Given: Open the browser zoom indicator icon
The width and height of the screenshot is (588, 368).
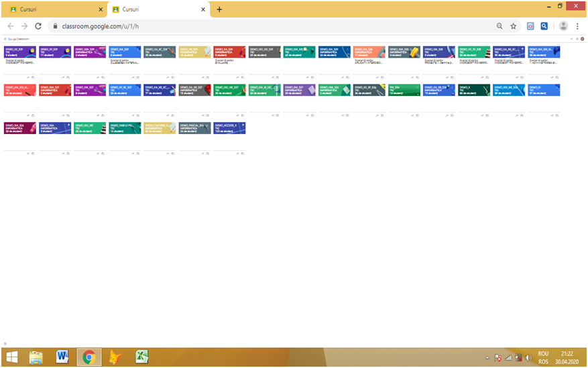Looking at the screenshot, I should pyautogui.click(x=499, y=26).
